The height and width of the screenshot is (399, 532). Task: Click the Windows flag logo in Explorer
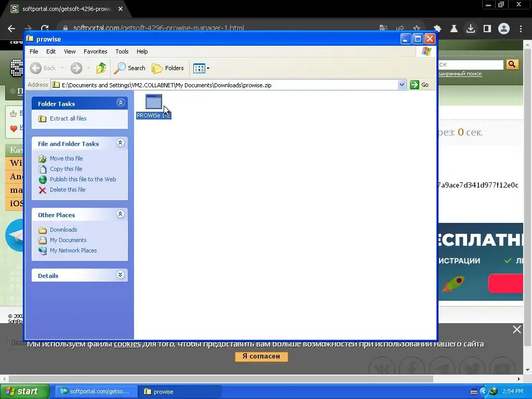tap(427, 51)
